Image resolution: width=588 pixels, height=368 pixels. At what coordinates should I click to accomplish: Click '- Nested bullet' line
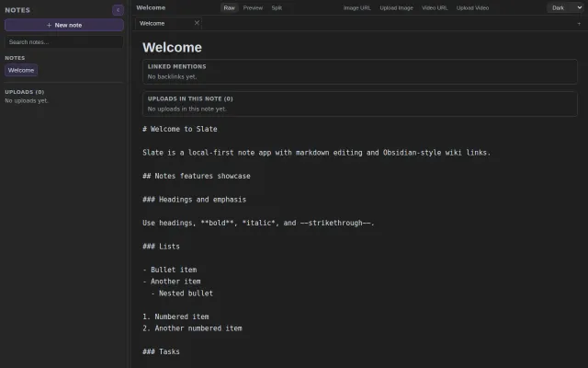click(x=182, y=293)
